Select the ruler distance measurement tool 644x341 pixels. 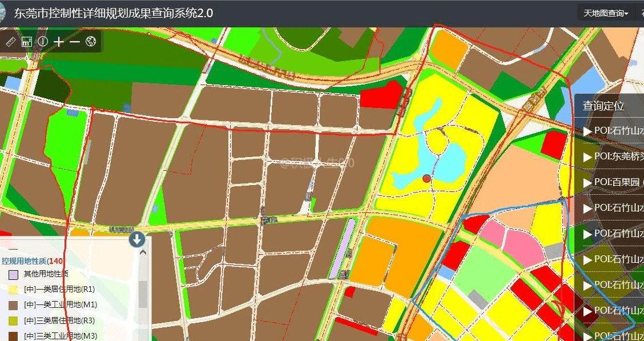10,42
